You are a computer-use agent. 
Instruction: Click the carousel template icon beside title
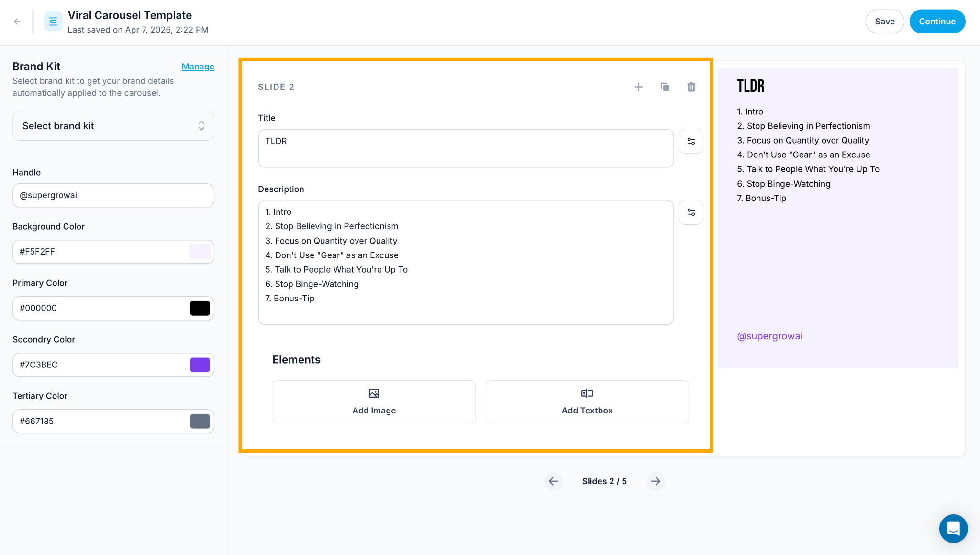click(x=53, y=22)
